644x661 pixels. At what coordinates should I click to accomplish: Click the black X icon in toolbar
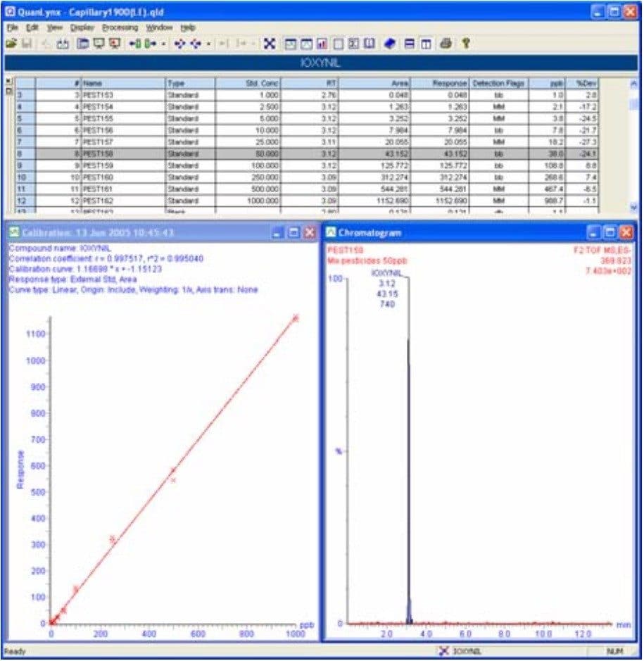tap(268, 44)
